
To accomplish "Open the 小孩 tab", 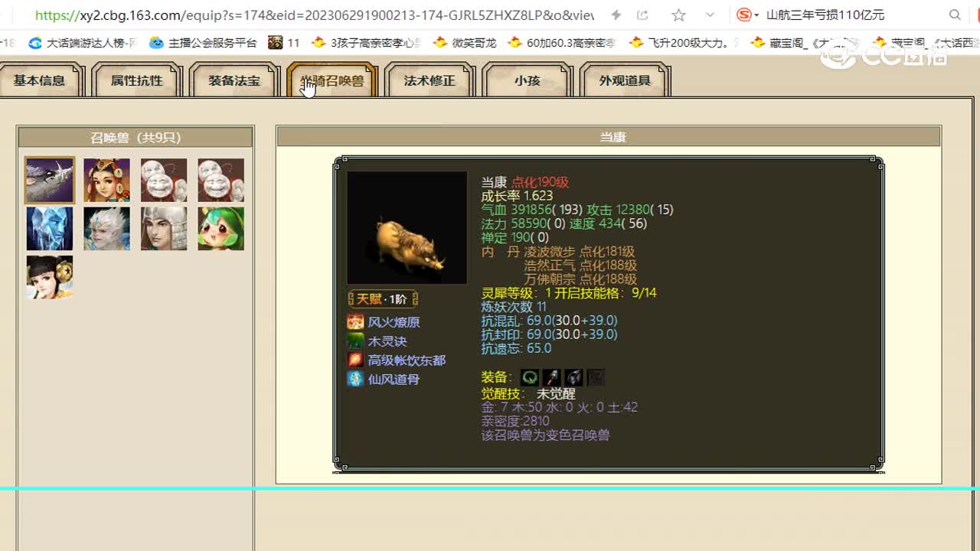I will coord(528,80).
